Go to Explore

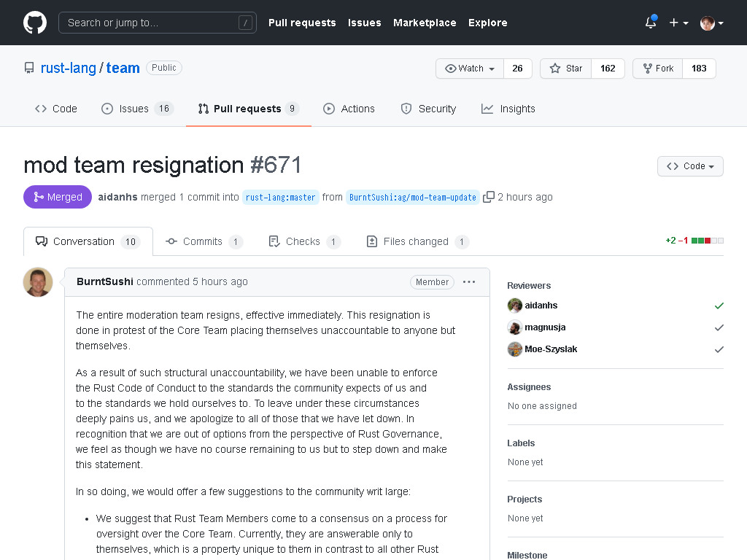click(x=487, y=23)
